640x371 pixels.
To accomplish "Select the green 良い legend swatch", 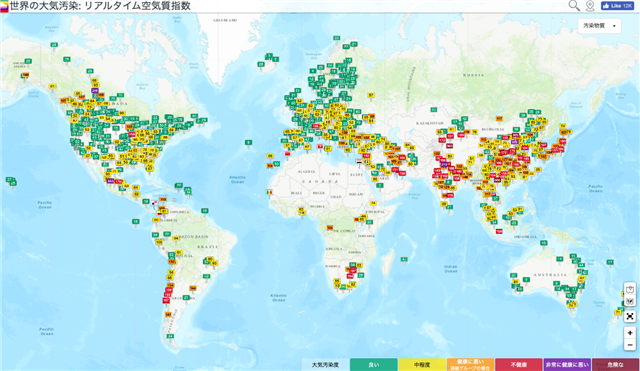I will (373, 365).
